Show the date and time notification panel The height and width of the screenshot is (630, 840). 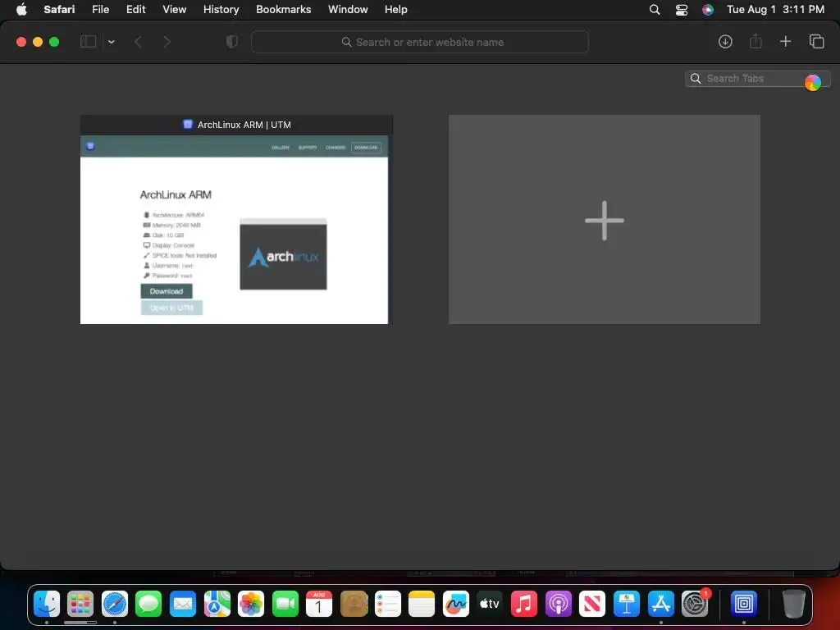775,10
